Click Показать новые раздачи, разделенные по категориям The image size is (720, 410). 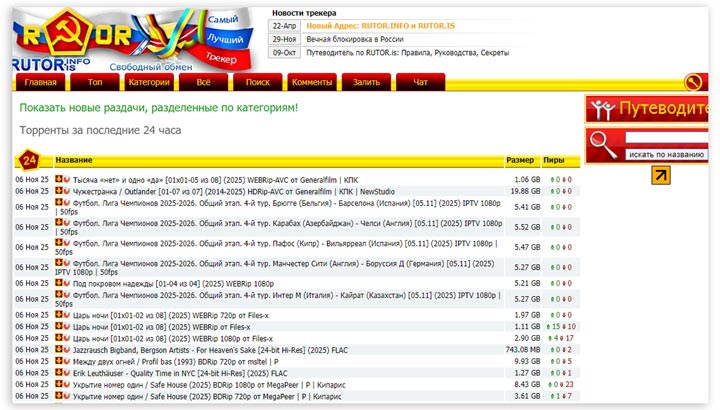pos(158,107)
